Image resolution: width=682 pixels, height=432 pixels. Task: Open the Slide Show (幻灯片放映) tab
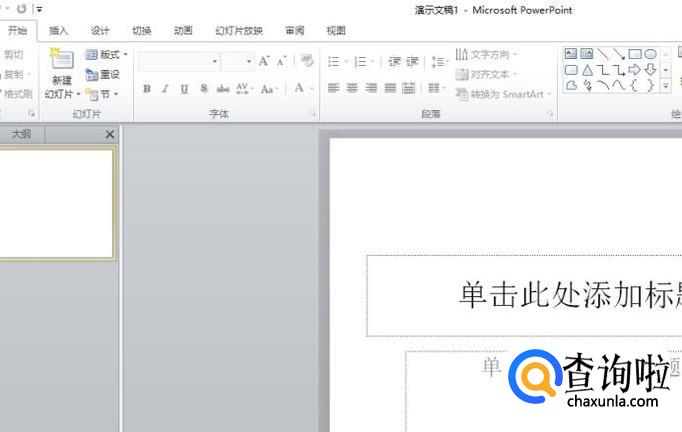238,31
